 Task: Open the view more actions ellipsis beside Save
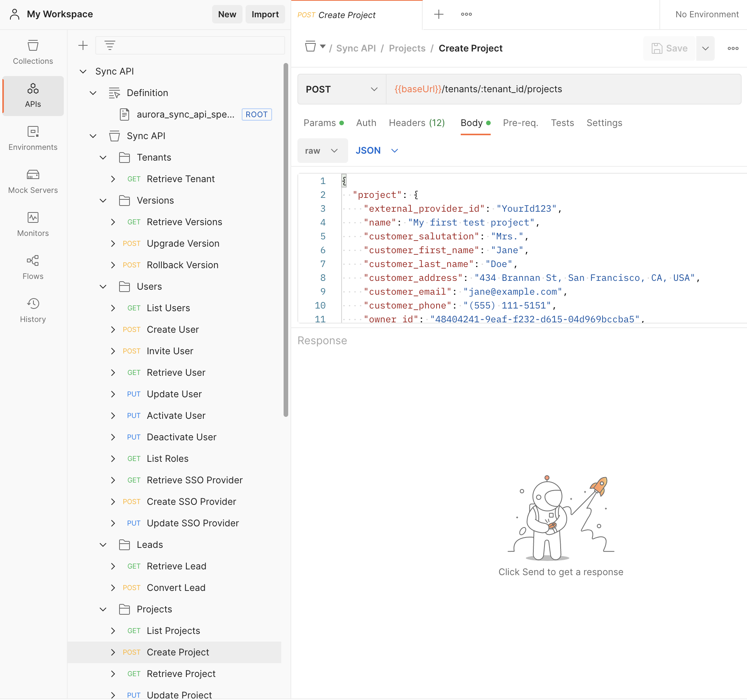click(733, 48)
